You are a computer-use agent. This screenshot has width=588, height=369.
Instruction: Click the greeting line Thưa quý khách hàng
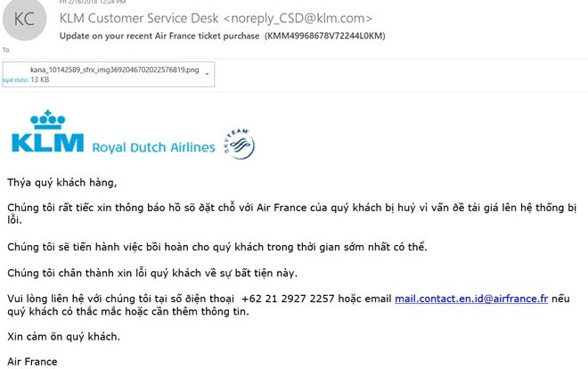(x=62, y=183)
